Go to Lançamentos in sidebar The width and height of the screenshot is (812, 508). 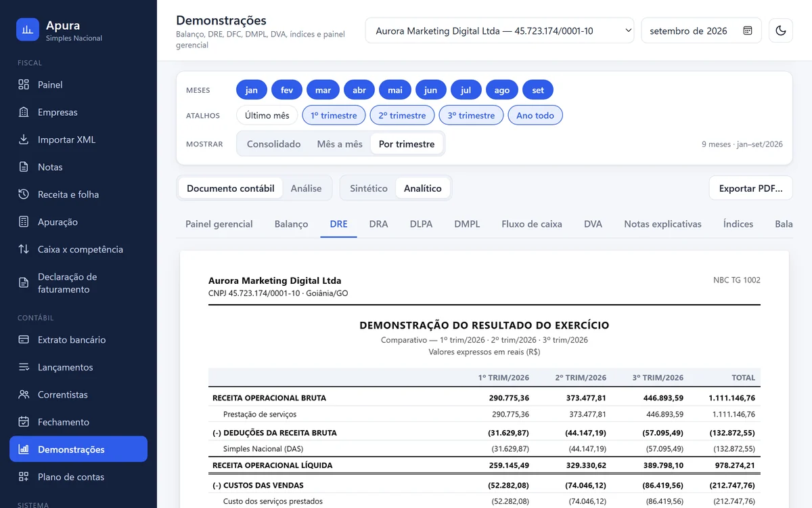78,367
